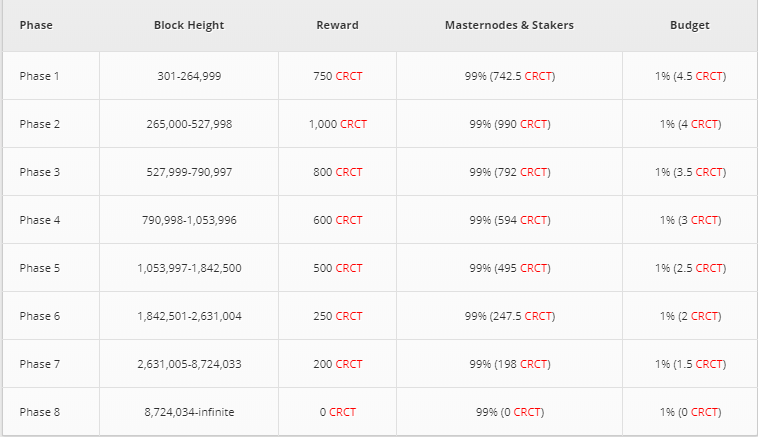Viewport: 758px width, 437px height.
Task: Click the CRCT link in Phase 2 reward
Action: pyautogui.click(x=353, y=124)
